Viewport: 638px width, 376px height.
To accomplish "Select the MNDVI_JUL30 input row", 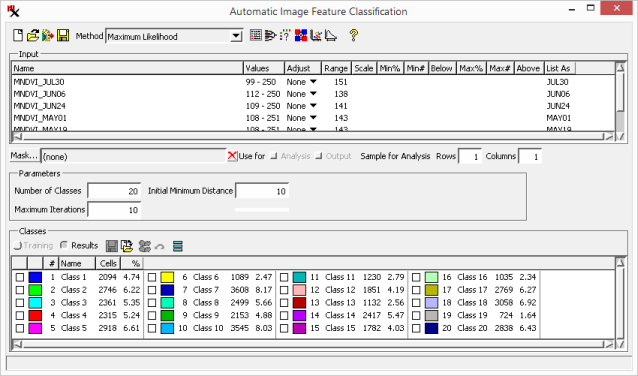I will pos(313,82).
